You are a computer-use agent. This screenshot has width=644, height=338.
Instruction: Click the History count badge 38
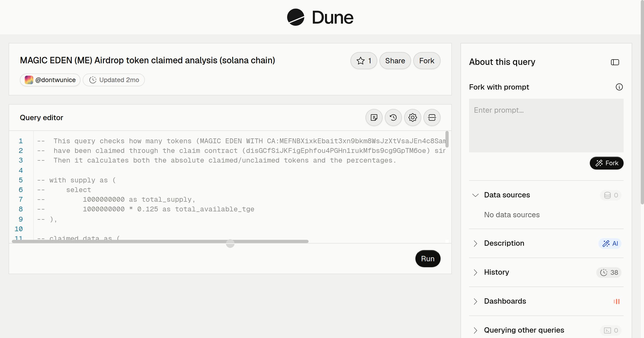click(x=609, y=272)
